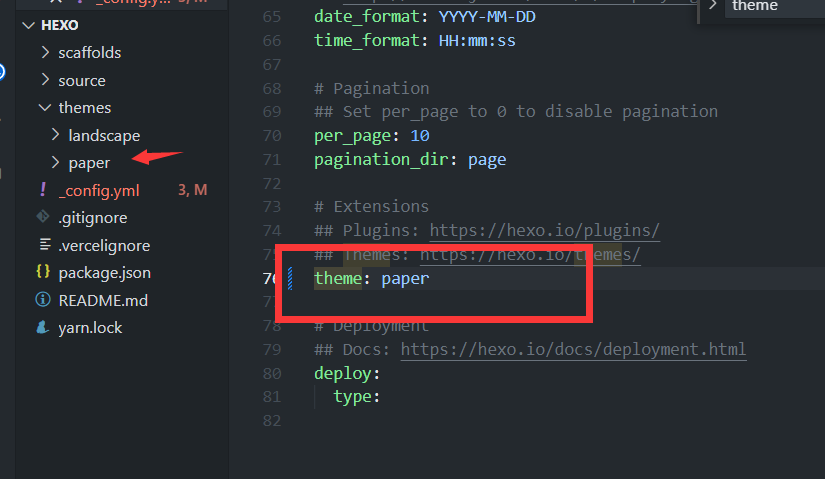825x479 pixels.
Task: Open the hexo.io/plugins link
Action: pos(544,231)
